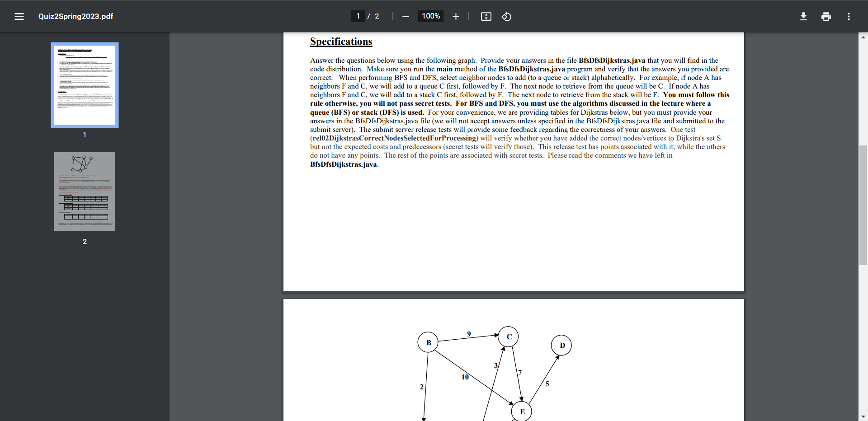Print Quiz2Spring2023.pdf
The height and width of the screenshot is (421, 868).
[x=826, y=16]
